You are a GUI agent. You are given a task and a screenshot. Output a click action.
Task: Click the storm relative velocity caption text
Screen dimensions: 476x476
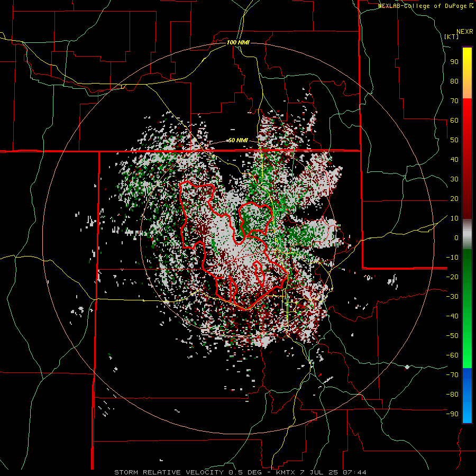[x=240, y=472]
